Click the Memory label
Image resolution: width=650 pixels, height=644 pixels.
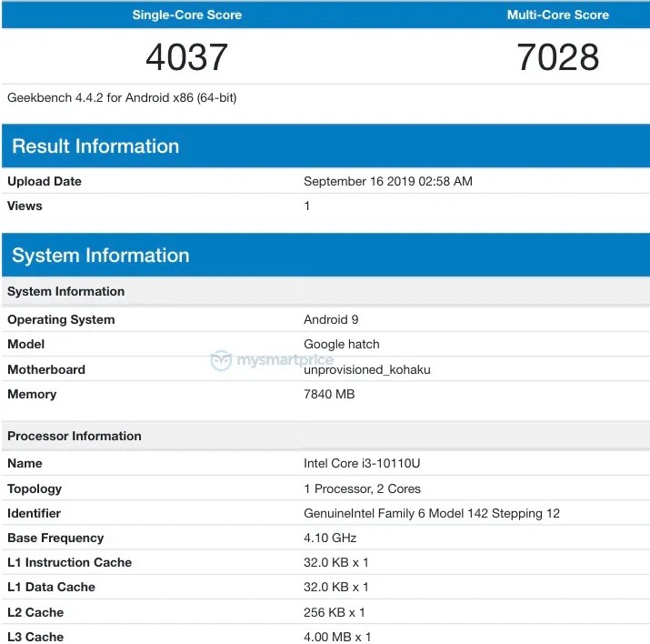[x=32, y=394]
